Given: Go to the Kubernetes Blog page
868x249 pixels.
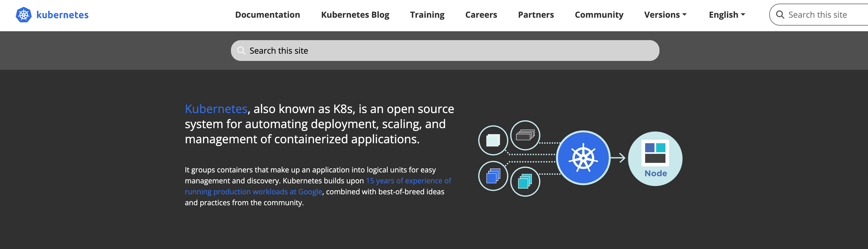Looking at the screenshot, I should (x=355, y=15).
